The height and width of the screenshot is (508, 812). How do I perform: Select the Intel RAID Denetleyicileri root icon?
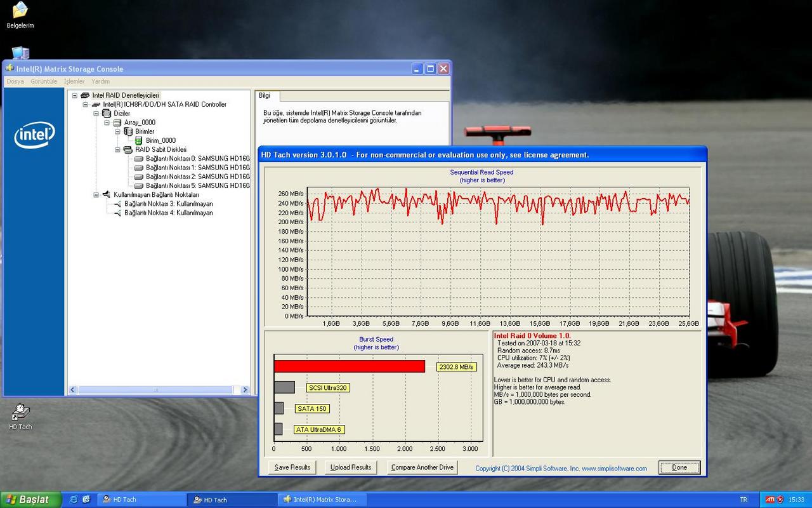click(85, 95)
